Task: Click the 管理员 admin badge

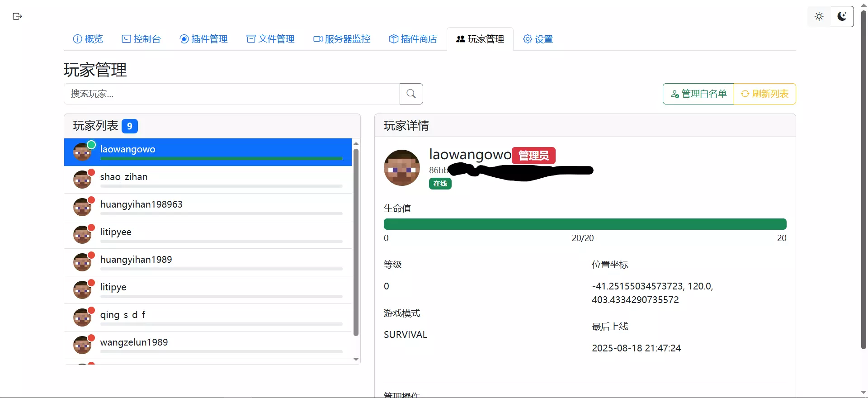Action: coord(533,156)
